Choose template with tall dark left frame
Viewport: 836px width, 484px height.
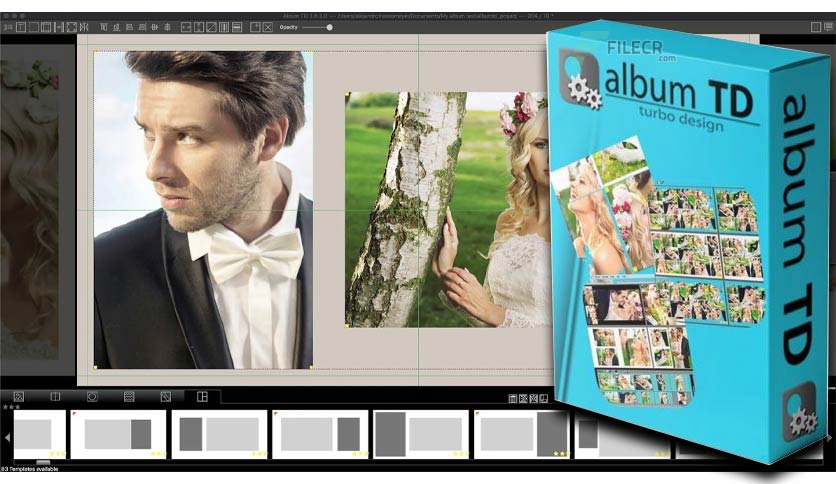click(421, 434)
